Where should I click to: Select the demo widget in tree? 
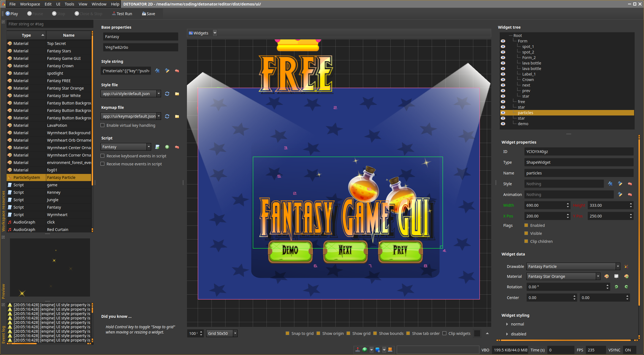point(523,124)
